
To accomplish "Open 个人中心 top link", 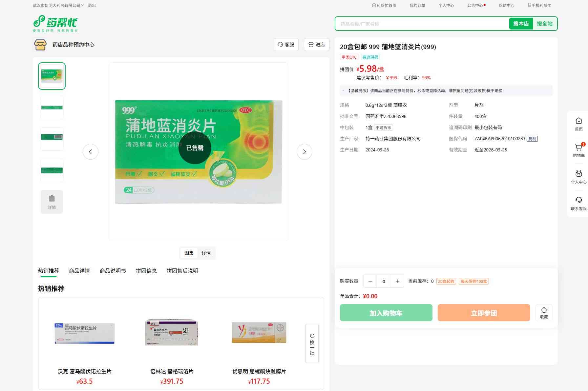I will pyautogui.click(x=446, y=5).
